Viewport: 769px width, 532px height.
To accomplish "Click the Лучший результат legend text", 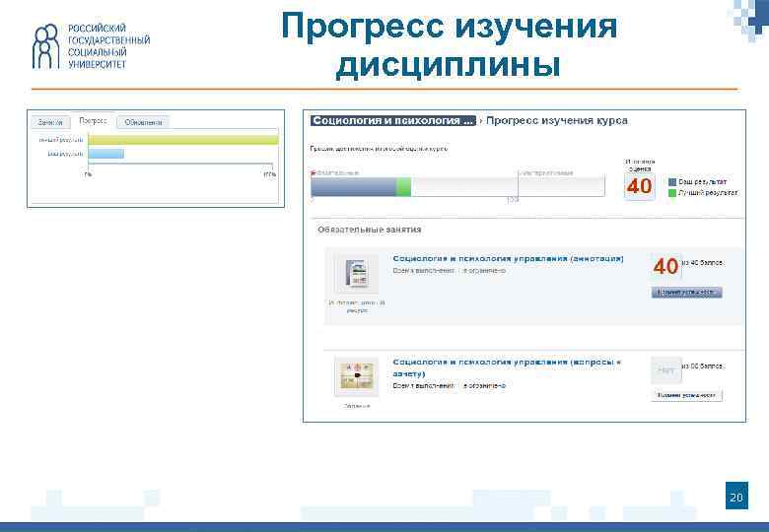I will (x=708, y=193).
